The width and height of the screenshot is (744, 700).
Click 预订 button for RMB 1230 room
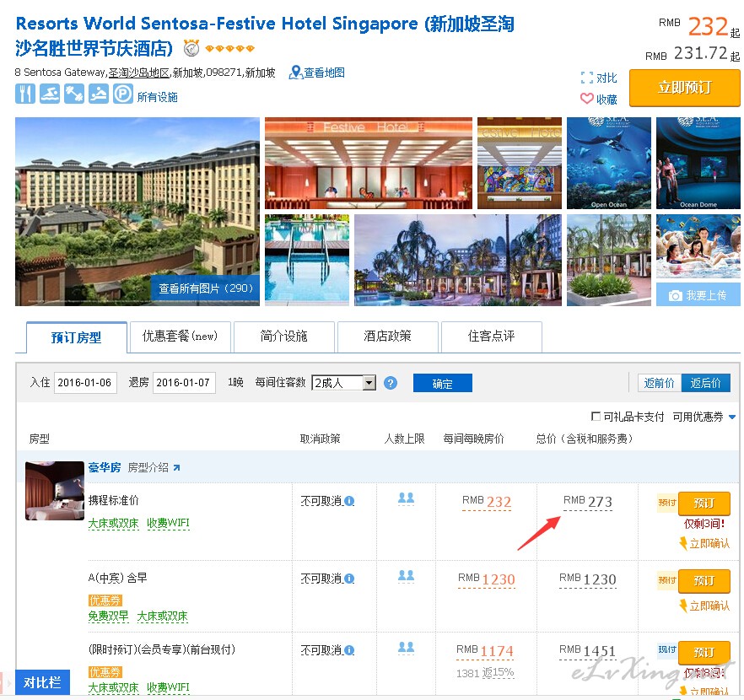pyautogui.click(x=704, y=580)
